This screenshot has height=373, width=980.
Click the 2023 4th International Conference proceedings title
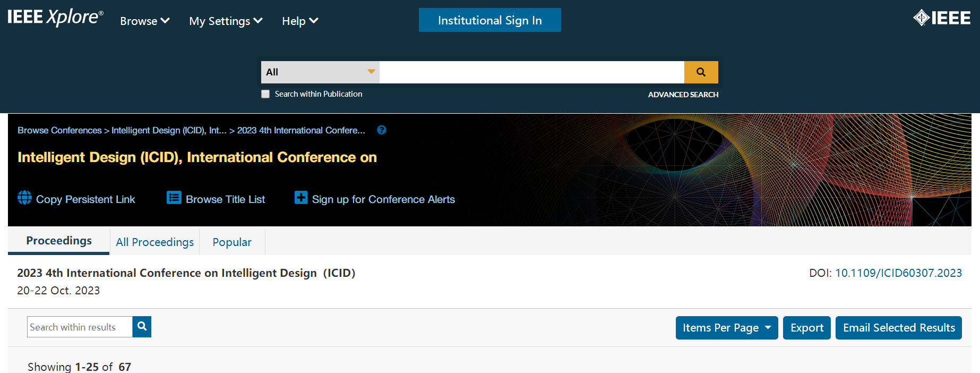coord(186,273)
